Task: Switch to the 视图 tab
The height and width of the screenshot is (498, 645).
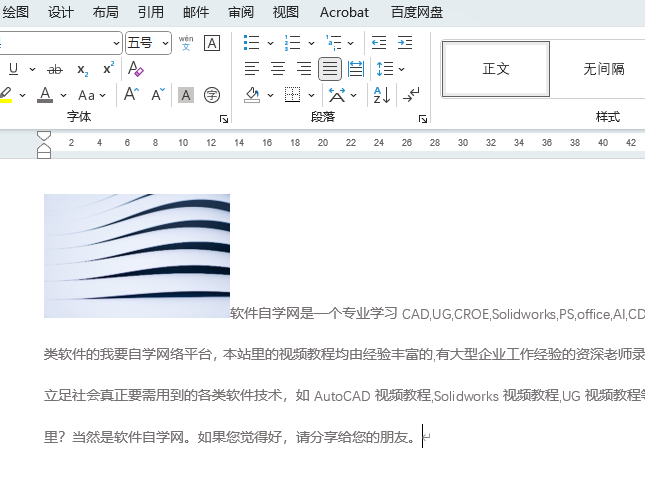Action: click(285, 12)
